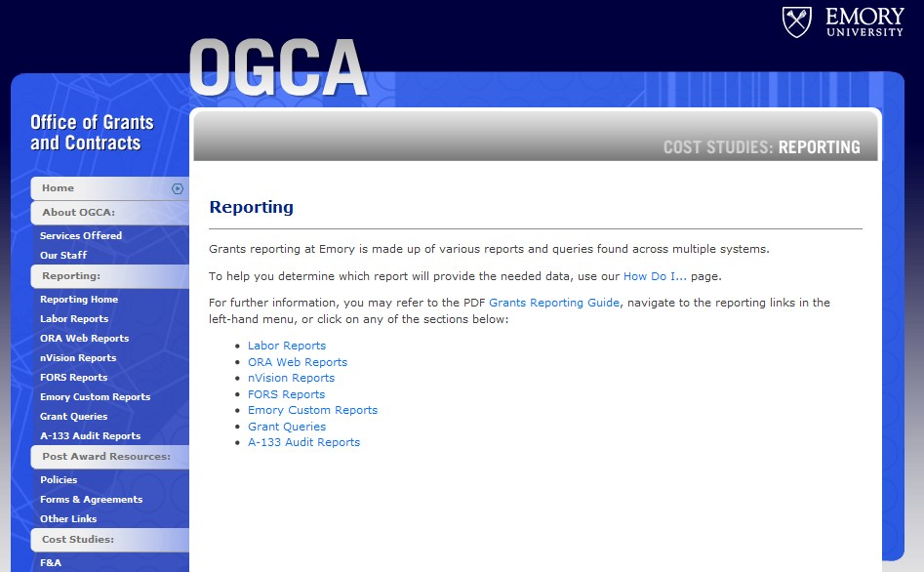Click the Emory University wordmark text
This screenshot has height=572, width=924.
tap(864, 22)
